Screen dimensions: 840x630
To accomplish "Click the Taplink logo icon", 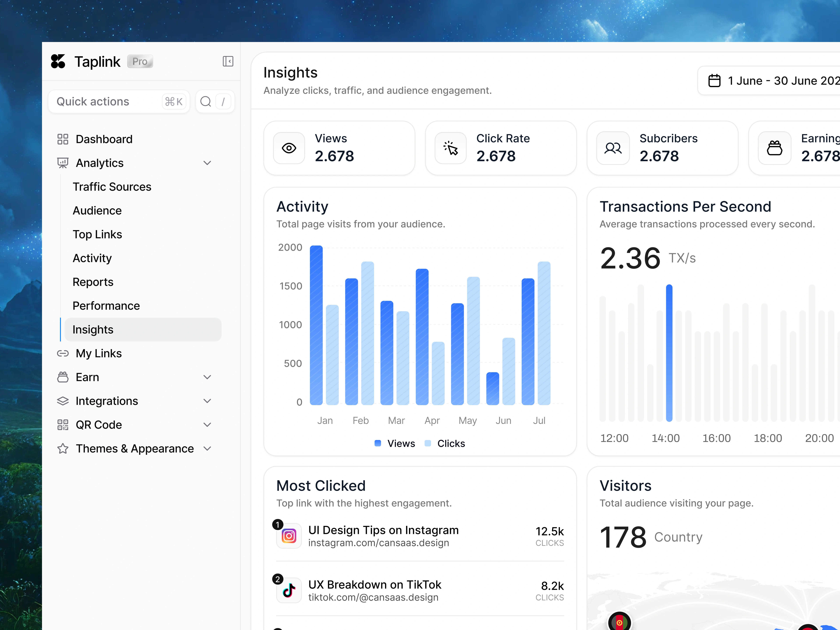I will (58, 61).
